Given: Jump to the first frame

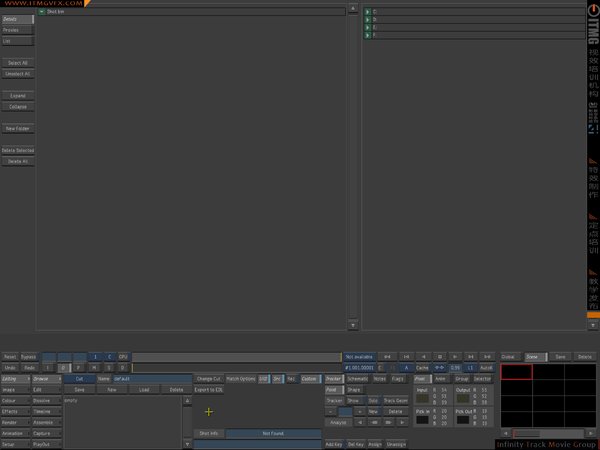Looking at the screenshot, I should (387, 357).
